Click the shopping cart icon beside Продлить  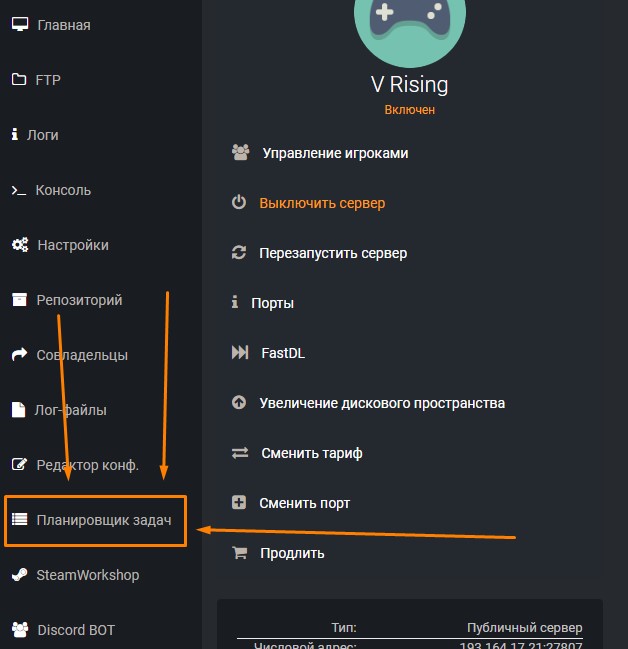click(x=239, y=552)
